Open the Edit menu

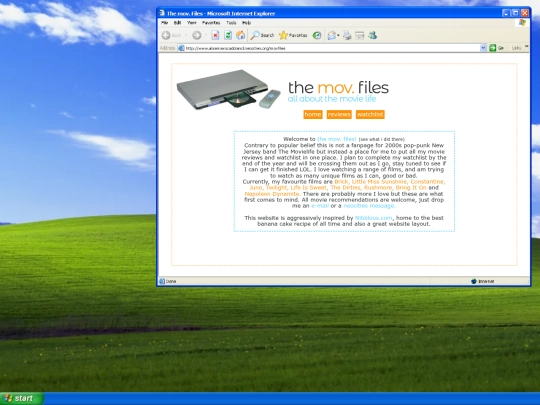click(177, 23)
